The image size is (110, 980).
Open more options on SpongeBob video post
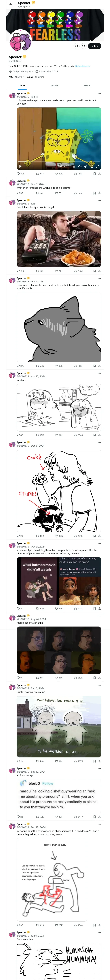99,94
